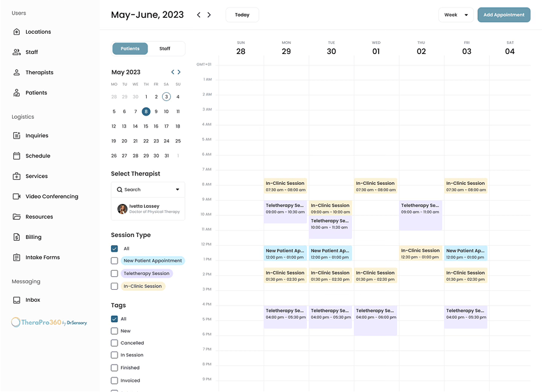
Task: Select the Patients tab
Action: tap(130, 49)
